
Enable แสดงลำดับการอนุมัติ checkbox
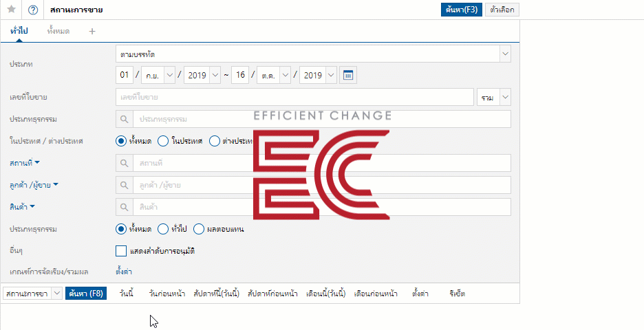pos(121,251)
